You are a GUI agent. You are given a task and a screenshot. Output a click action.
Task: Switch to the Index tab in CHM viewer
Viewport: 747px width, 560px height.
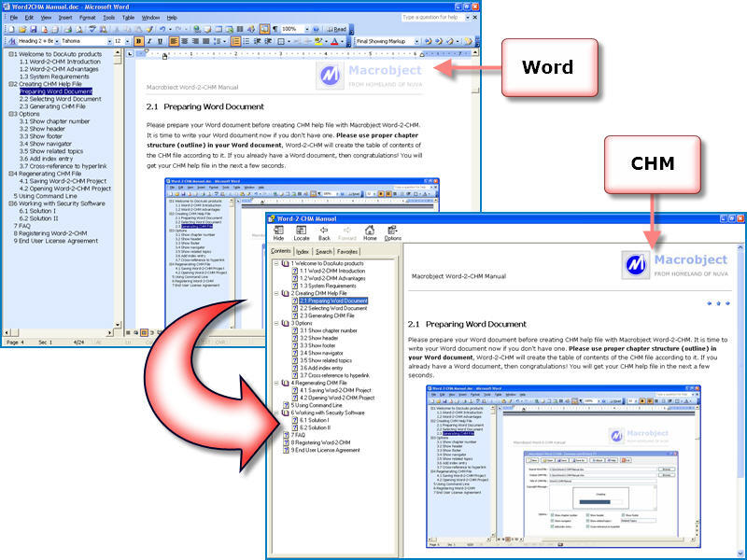(x=303, y=251)
